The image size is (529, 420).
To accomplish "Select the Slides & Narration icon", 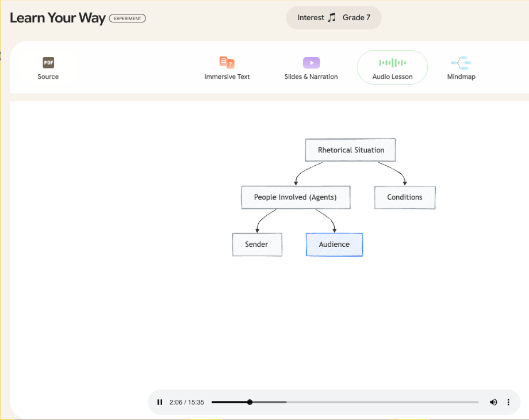I will (311, 63).
